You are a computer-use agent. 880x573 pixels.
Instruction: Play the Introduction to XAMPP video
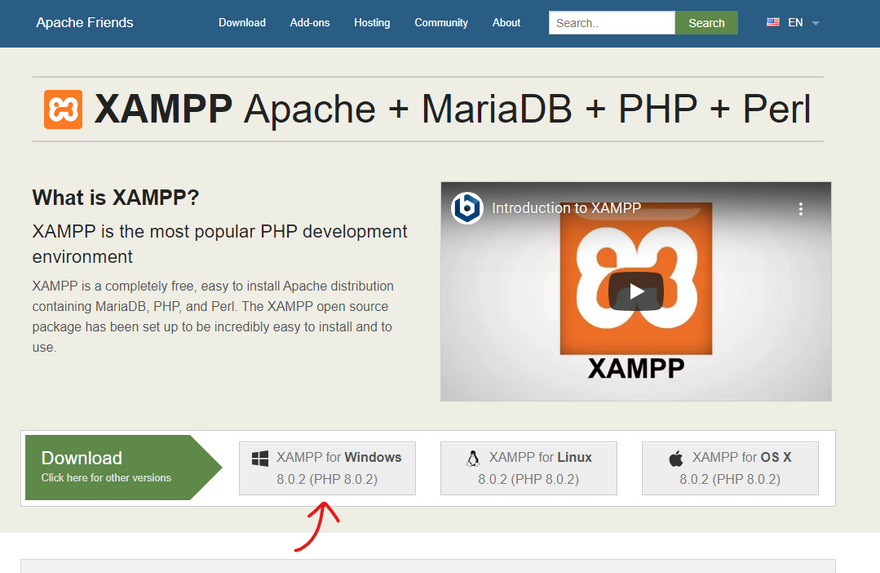(x=636, y=291)
